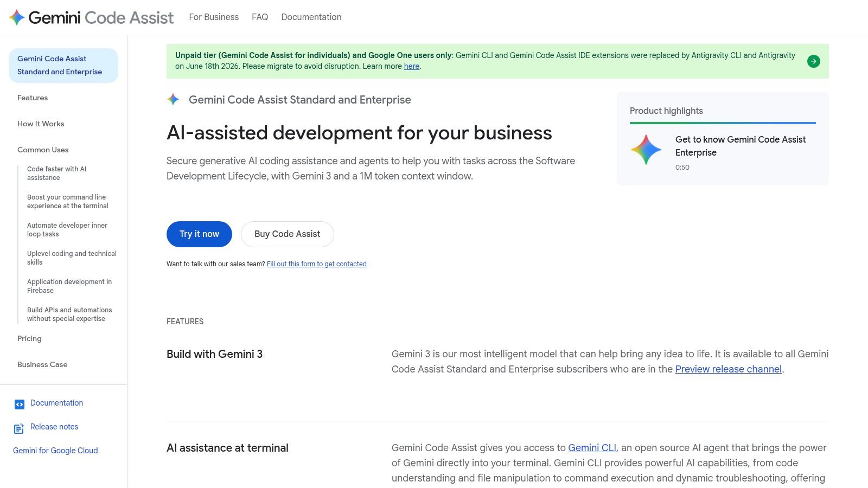Click the Buy Code Assist button
The image size is (868, 488).
click(x=288, y=234)
